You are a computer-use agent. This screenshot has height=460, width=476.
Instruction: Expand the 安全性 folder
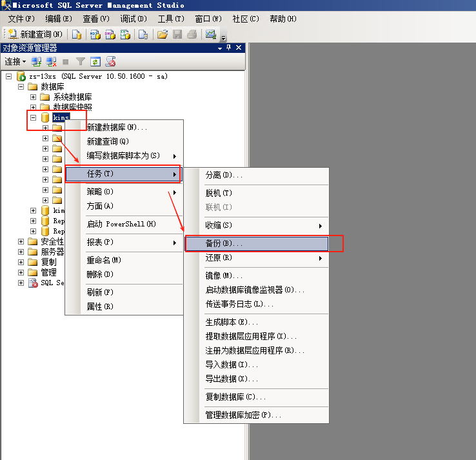[x=21, y=242]
